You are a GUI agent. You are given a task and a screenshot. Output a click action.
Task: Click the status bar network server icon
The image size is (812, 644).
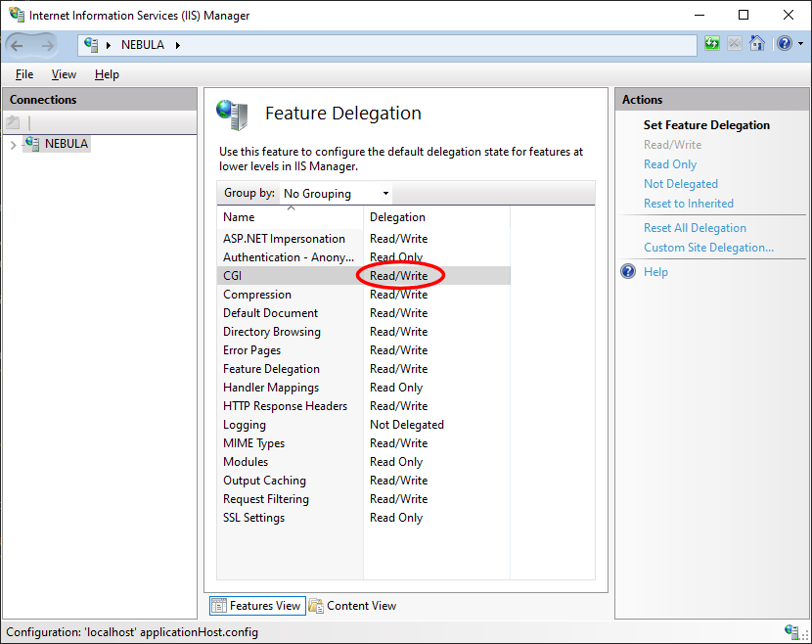792,631
